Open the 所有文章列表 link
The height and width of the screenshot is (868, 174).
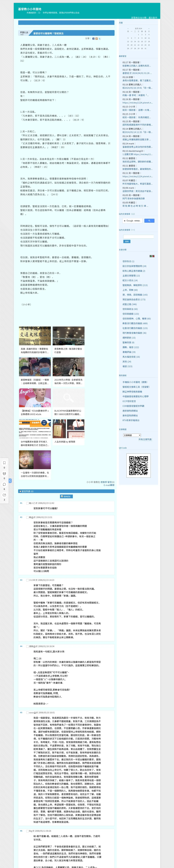(x=145, y=439)
